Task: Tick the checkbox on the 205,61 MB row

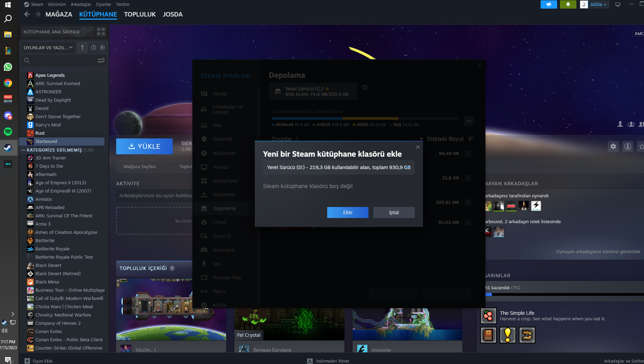Action: [468, 202]
